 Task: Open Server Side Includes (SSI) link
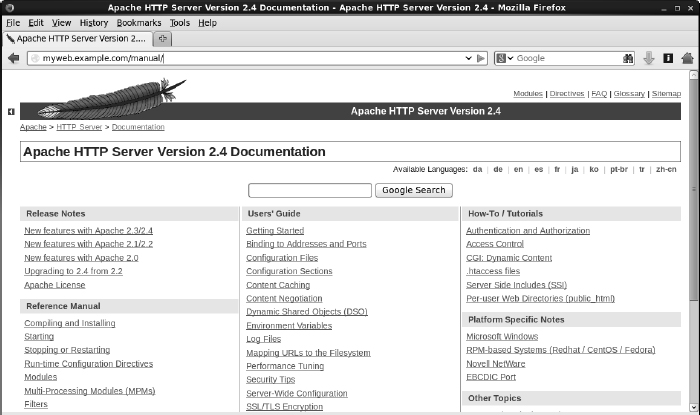click(x=517, y=285)
